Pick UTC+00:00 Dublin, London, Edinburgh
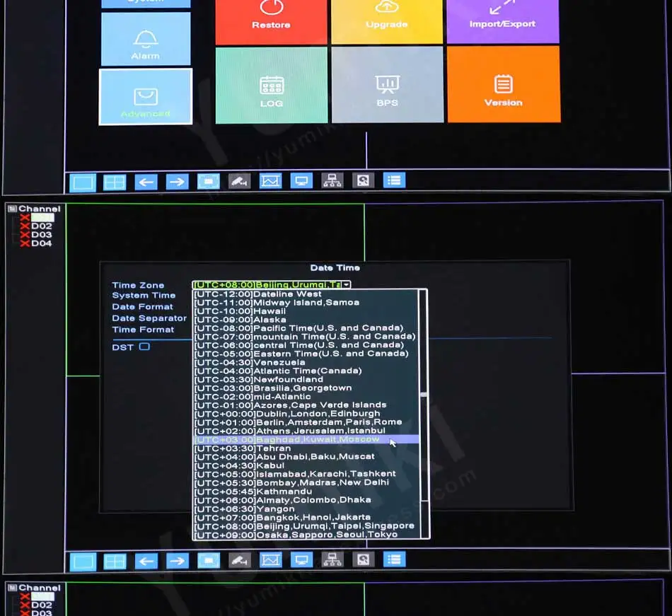This screenshot has width=672, height=616. tap(306, 414)
